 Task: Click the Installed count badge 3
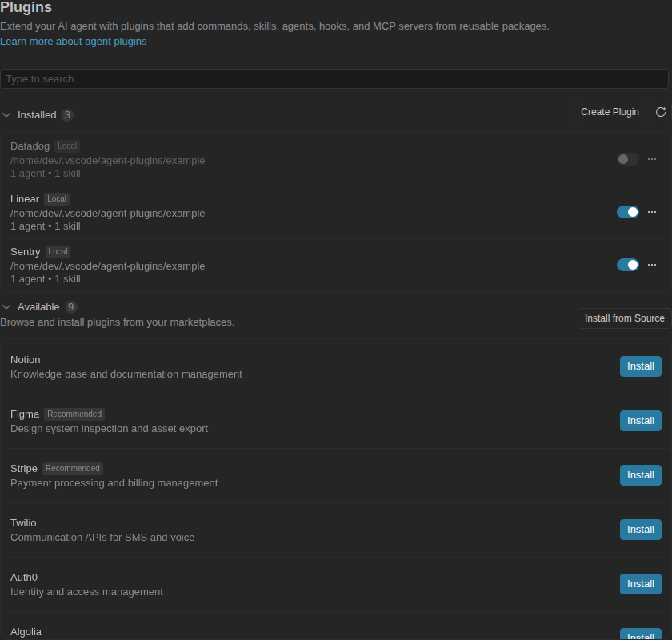click(67, 115)
